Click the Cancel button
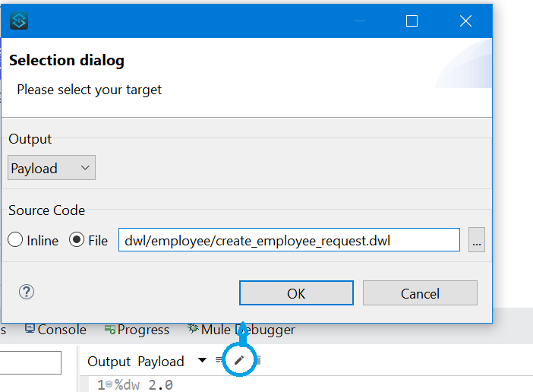The height and width of the screenshot is (392, 533). click(x=420, y=293)
